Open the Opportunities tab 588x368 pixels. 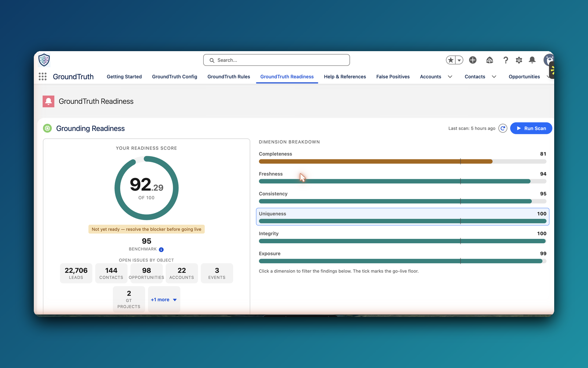pyautogui.click(x=524, y=77)
